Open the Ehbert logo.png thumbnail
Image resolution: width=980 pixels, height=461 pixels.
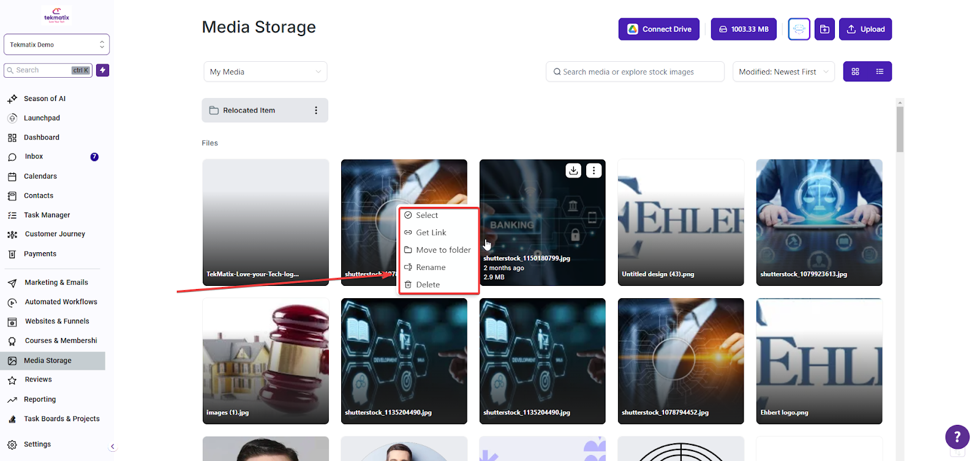820,361
